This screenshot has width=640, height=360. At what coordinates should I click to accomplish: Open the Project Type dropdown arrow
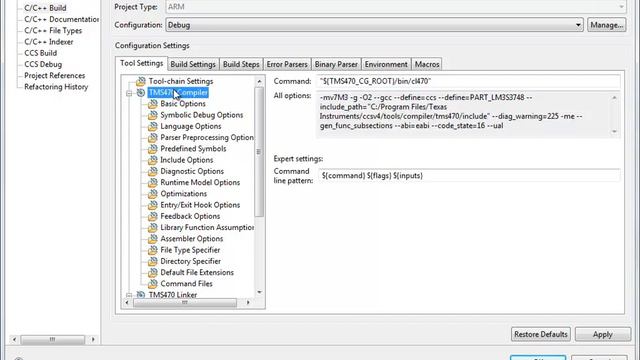click(621, 7)
